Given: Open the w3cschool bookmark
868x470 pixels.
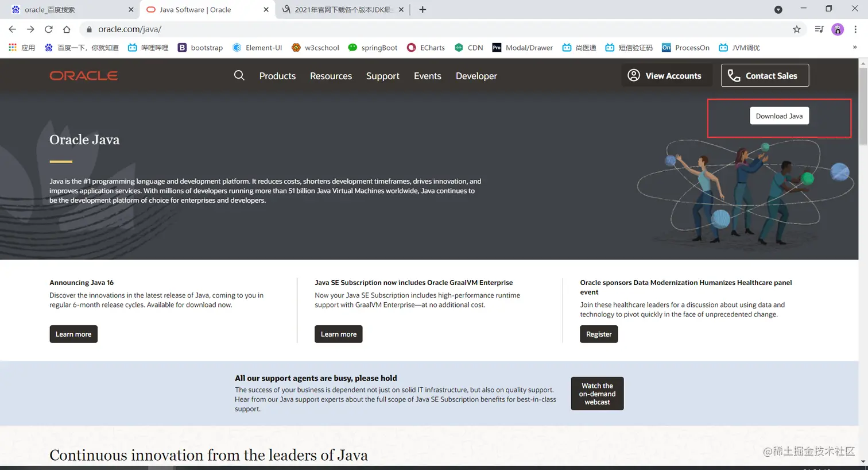Looking at the screenshot, I should [315, 48].
